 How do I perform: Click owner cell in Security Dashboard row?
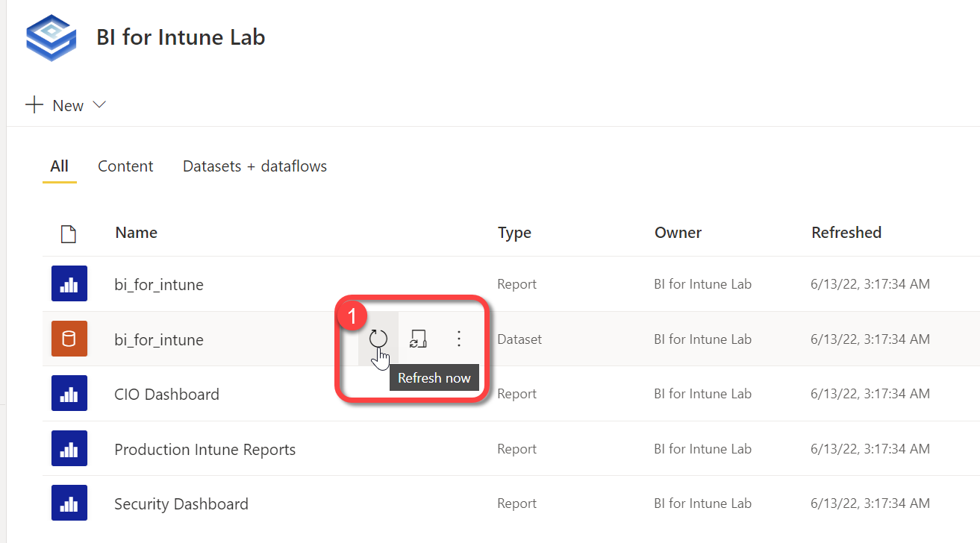(x=702, y=503)
